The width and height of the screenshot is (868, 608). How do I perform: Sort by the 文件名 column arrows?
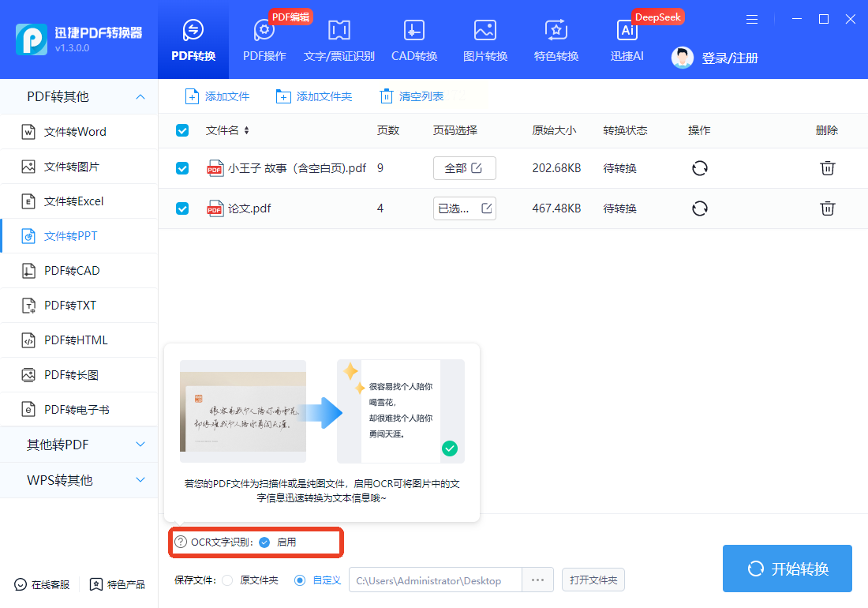click(246, 131)
